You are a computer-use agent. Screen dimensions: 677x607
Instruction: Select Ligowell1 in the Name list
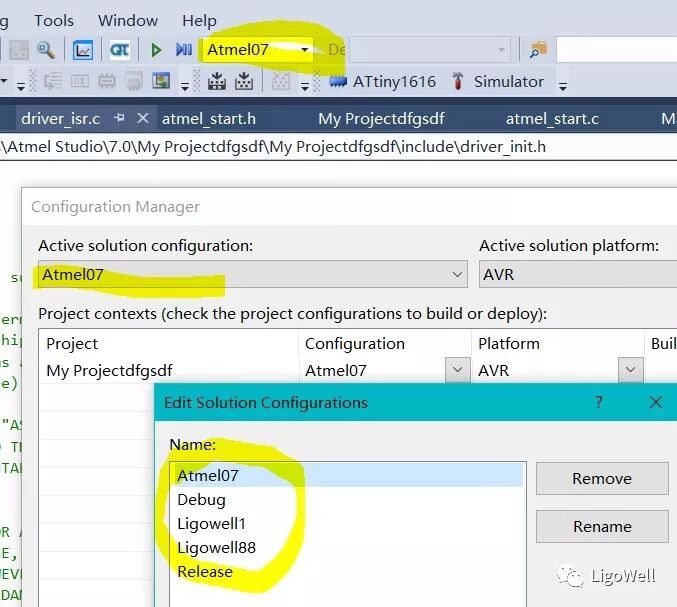click(346, 523)
